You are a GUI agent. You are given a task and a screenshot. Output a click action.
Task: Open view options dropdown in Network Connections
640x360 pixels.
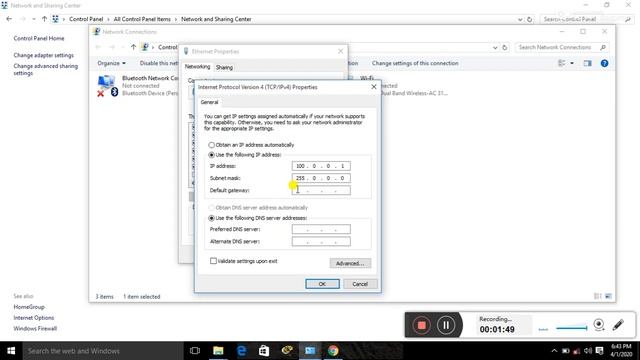point(572,63)
